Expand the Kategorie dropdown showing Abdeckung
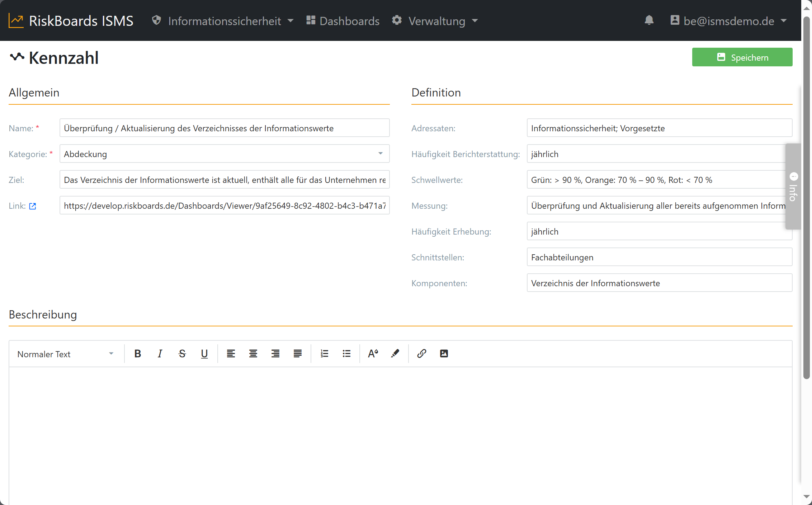Image resolution: width=812 pixels, height=505 pixels. 225,154
